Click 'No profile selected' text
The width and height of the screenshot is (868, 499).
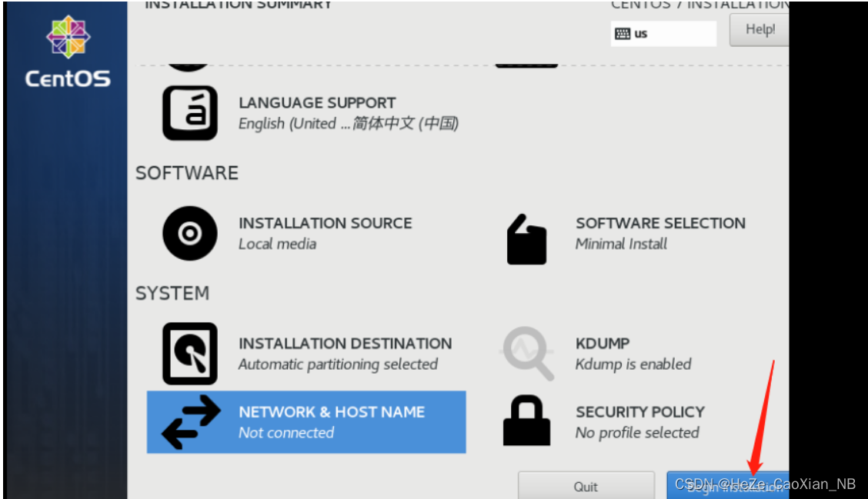point(637,433)
